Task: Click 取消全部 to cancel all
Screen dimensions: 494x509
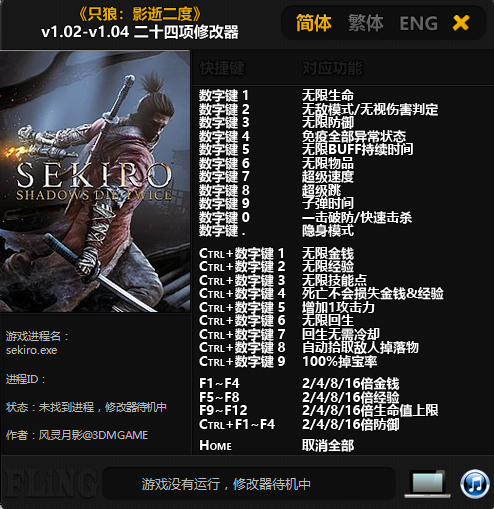Action: pyautogui.click(x=328, y=445)
